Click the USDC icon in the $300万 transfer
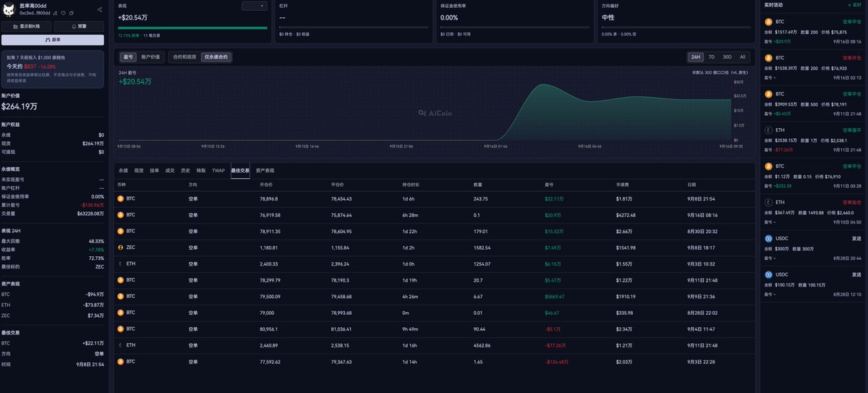The height and width of the screenshot is (393, 868). click(769, 238)
